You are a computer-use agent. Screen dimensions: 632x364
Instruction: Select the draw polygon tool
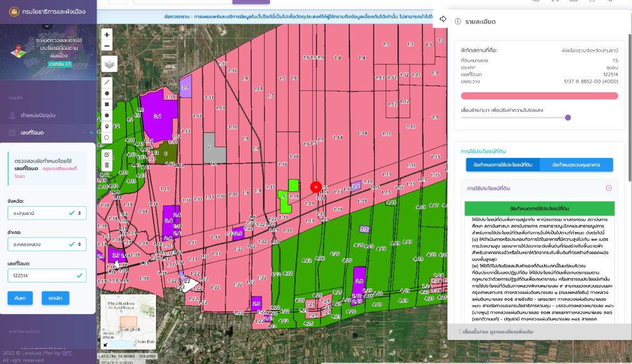[107, 93]
